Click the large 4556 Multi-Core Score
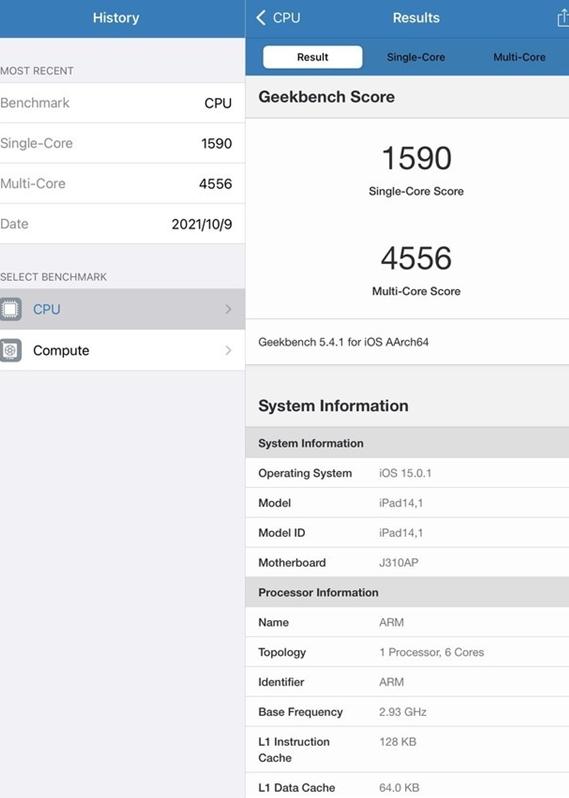Viewport: 569px width, 798px height. pos(416,258)
